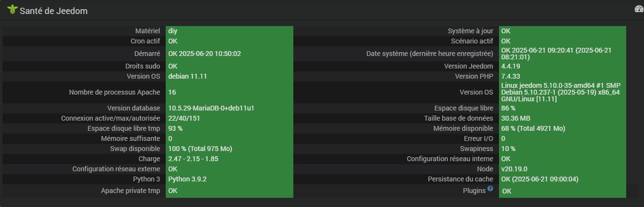
Task: Open the dashboard gauge icon at top right
Action: tap(639, 9)
